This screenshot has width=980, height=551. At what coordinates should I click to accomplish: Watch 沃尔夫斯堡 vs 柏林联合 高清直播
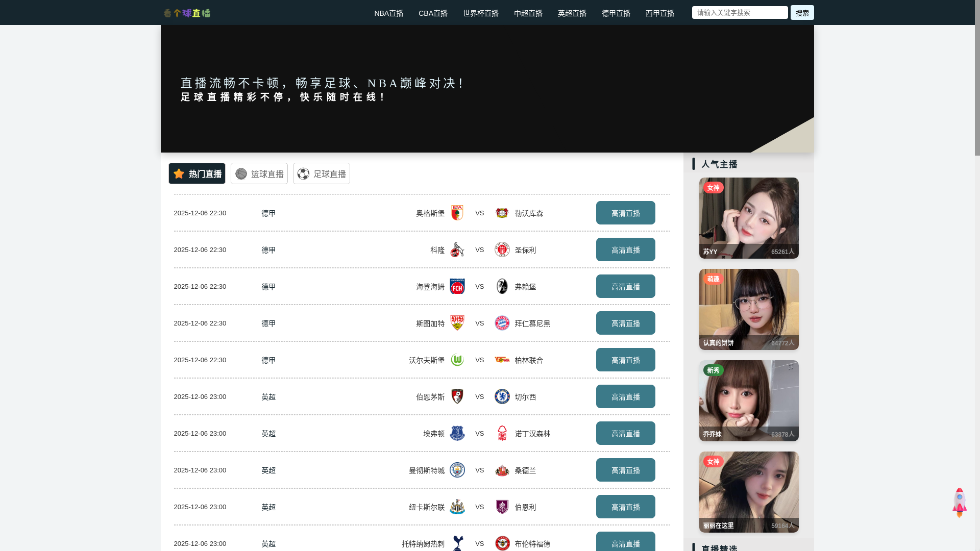[626, 360]
